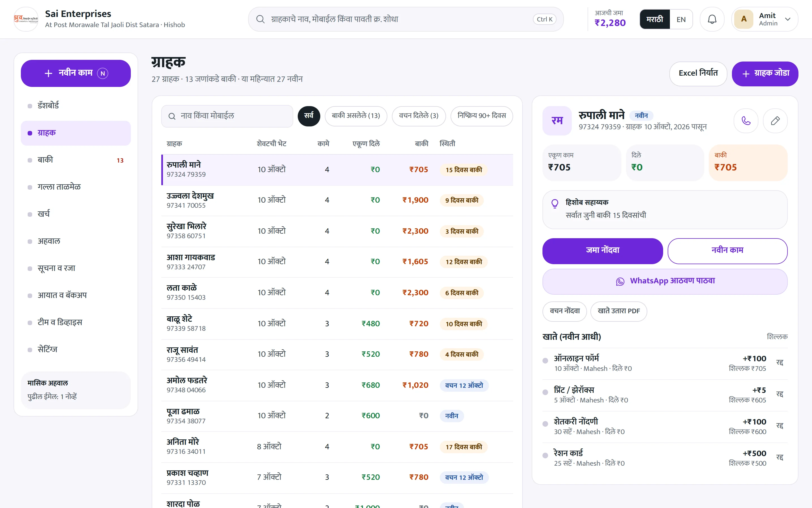
Task: Filter by बाकी असलेले (13)
Action: click(x=356, y=116)
